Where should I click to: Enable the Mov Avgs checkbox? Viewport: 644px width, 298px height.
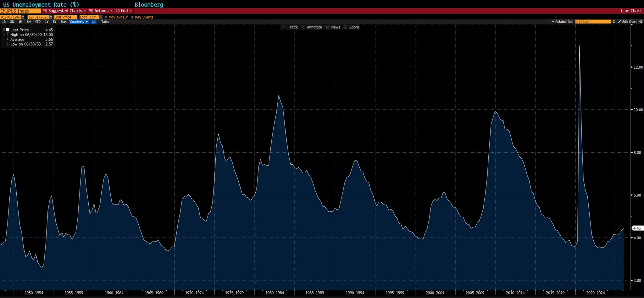tap(106, 17)
